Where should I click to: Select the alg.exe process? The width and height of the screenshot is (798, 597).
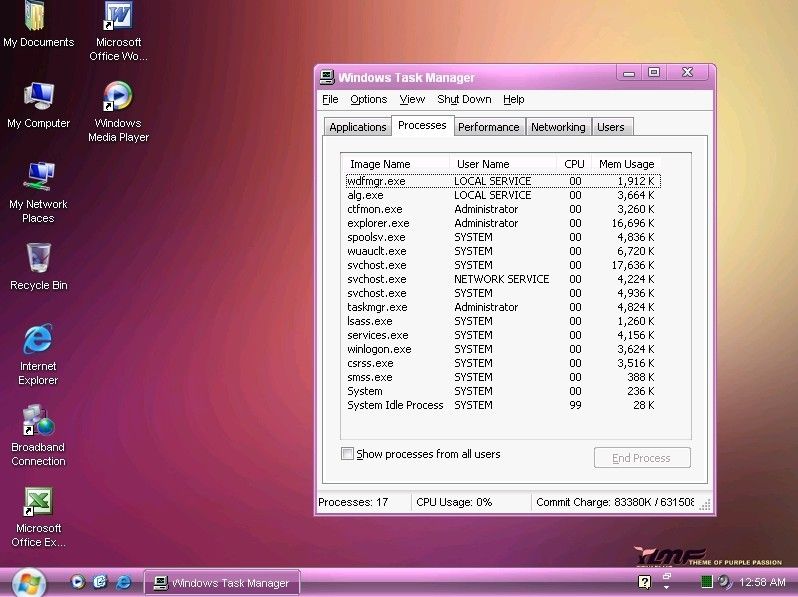click(503, 195)
